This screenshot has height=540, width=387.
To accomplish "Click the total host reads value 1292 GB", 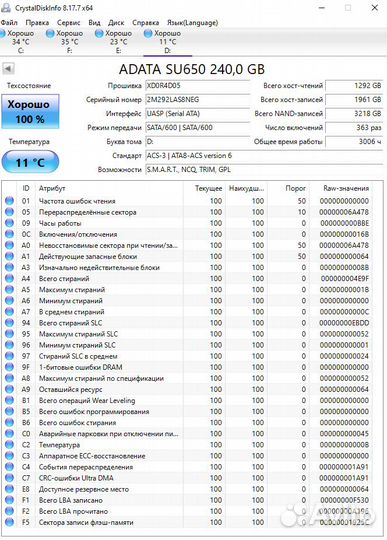I will pyautogui.click(x=354, y=85).
